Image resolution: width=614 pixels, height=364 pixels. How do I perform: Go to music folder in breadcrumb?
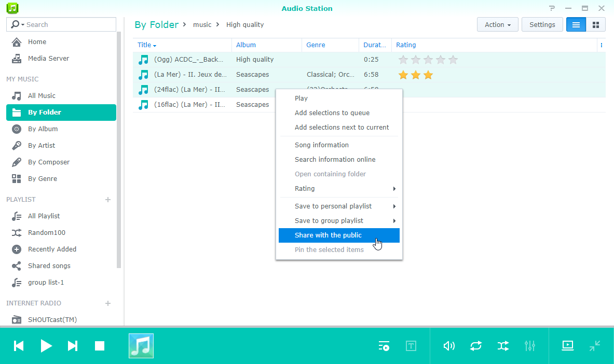coord(202,25)
